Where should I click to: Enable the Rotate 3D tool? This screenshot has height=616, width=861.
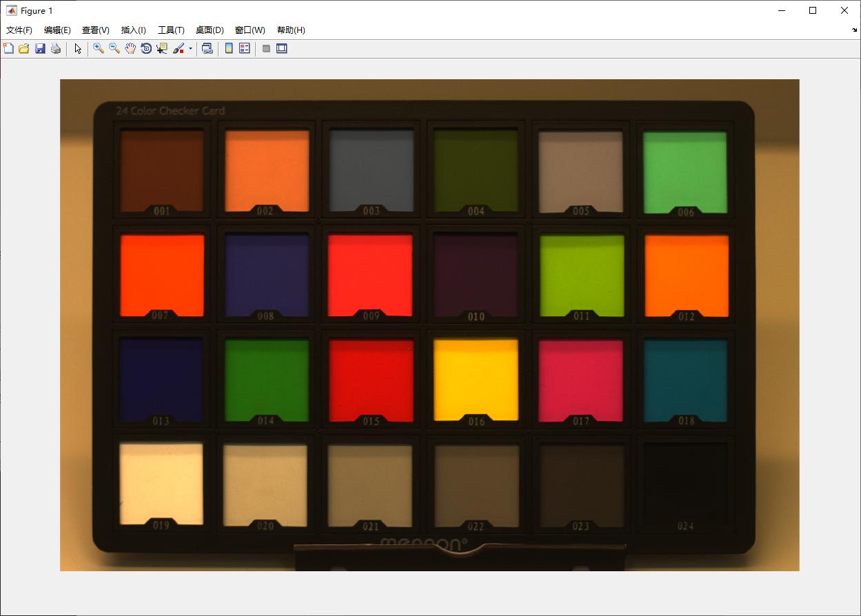[x=146, y=48]
